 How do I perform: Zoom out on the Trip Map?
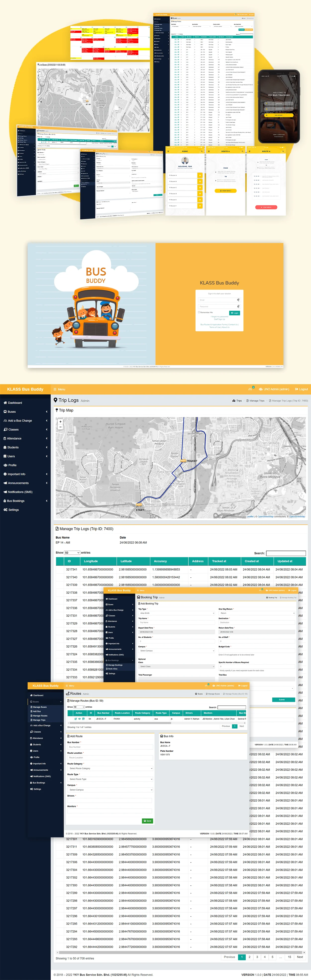tap(60, 427)
